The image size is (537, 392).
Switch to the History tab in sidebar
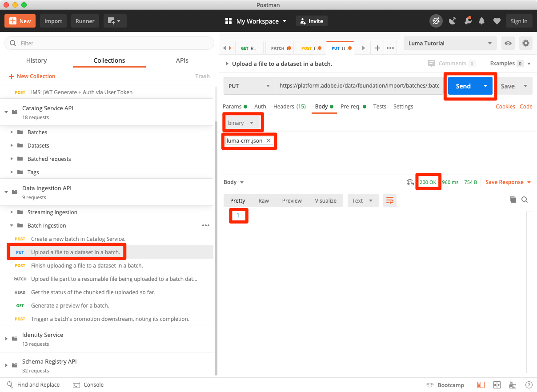[36, 60]
